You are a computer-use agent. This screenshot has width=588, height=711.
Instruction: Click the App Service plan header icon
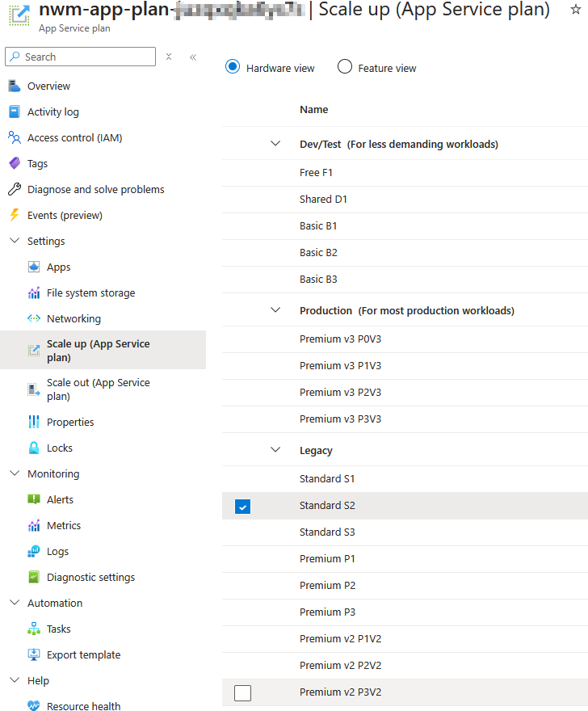coord(19,15)
